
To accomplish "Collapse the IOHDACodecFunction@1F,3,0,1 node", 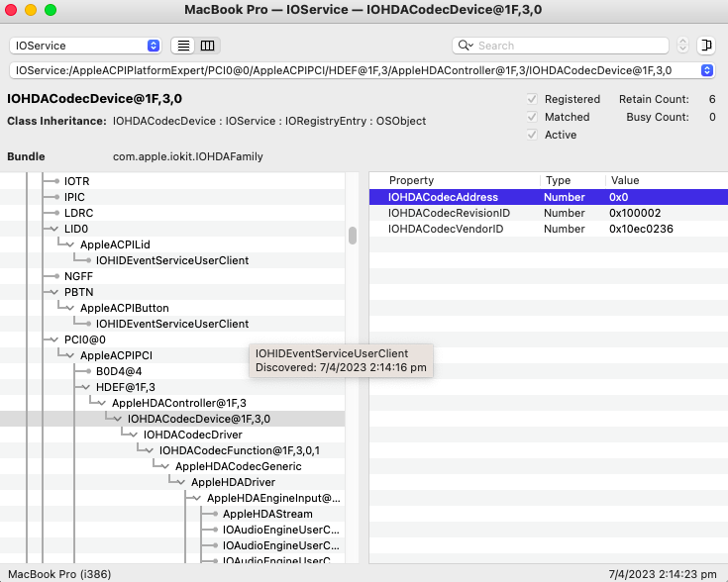I will 149,450.
